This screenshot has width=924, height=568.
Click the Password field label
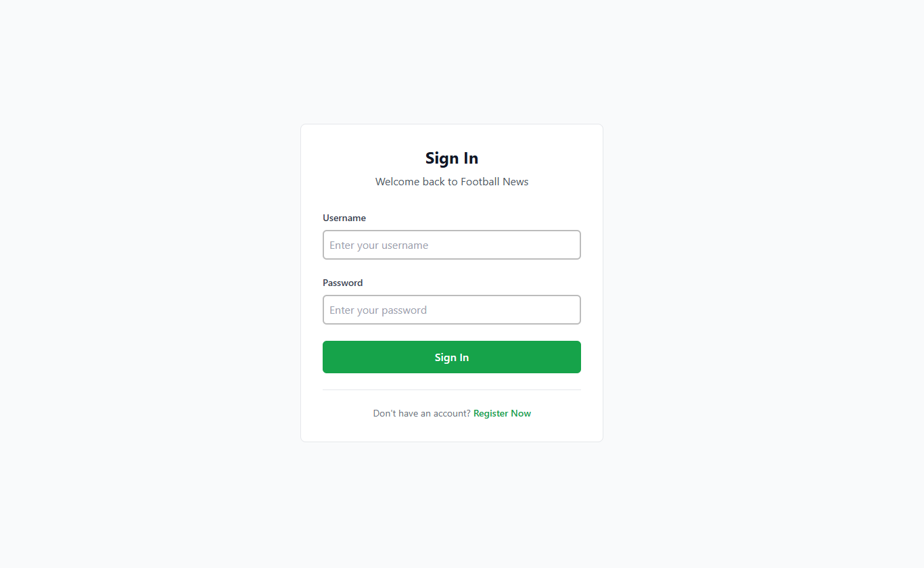coord(343,283)
